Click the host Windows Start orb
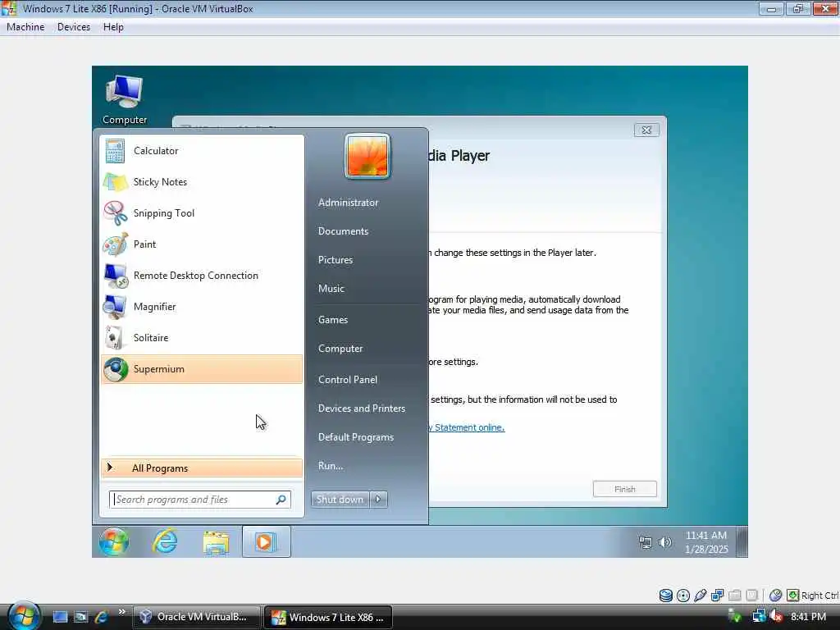The height and width of the screenshot is (630, 840). (24, 615)
